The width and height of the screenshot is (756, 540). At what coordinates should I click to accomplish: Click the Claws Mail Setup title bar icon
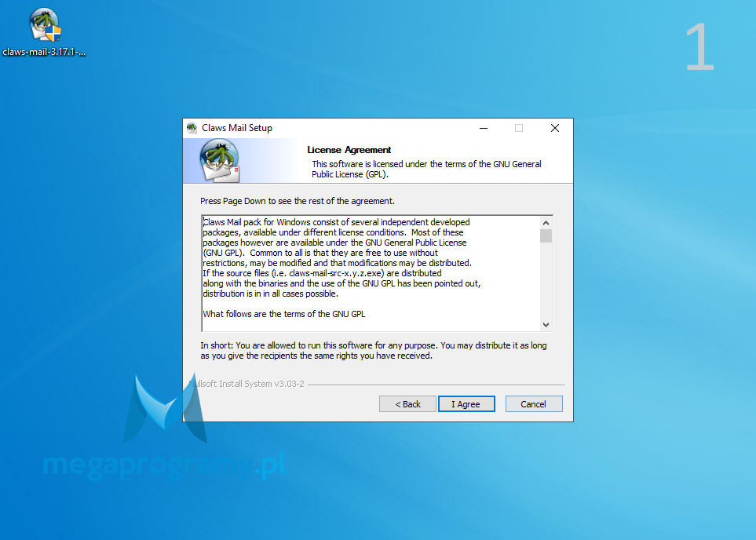click(x=192, y=128)
